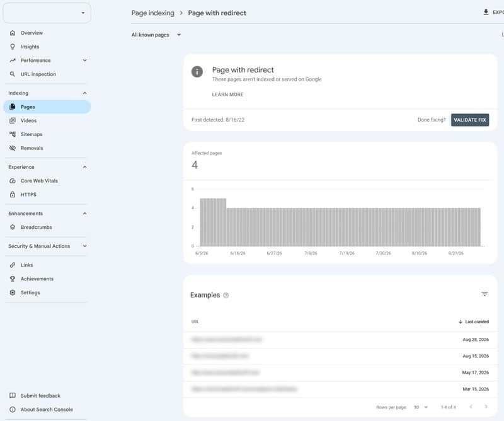Click the URL row crawled Aug 28, 2026
The width and height of the screenshot is (504, 421).
tap(340, 340)
